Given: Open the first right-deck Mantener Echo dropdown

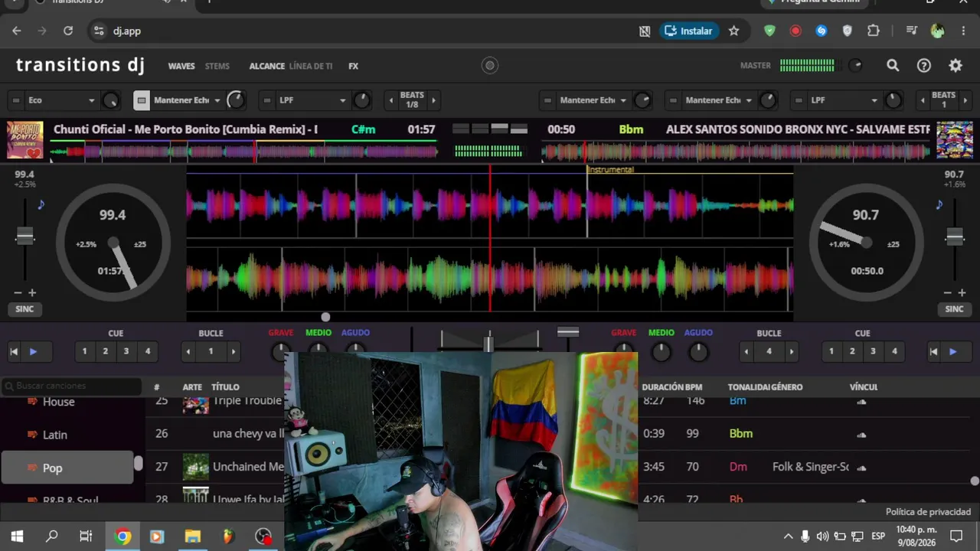Looking at the screenshot, I should tap(593, 100).
